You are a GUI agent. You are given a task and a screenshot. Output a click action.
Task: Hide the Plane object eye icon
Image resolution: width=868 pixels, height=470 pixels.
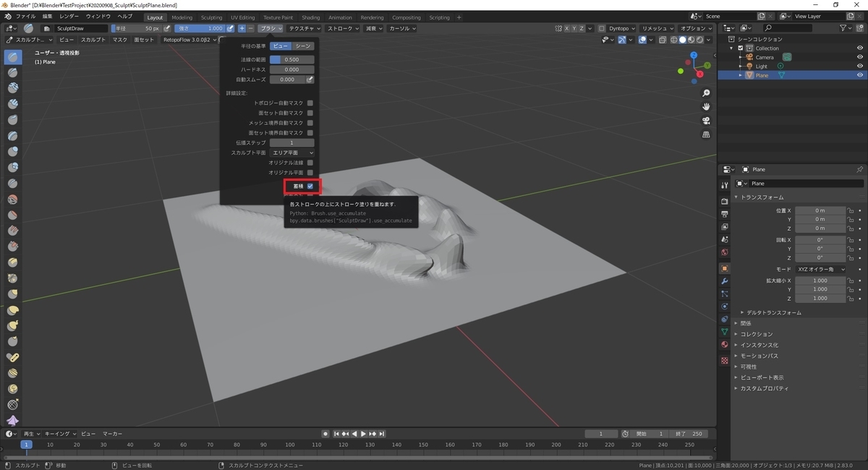tap(860, 75)
